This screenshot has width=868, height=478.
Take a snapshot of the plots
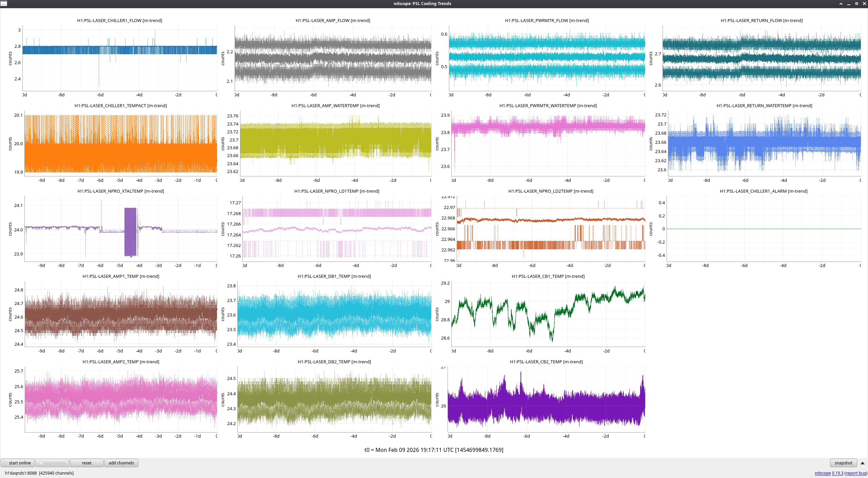(x=843, y=463)
